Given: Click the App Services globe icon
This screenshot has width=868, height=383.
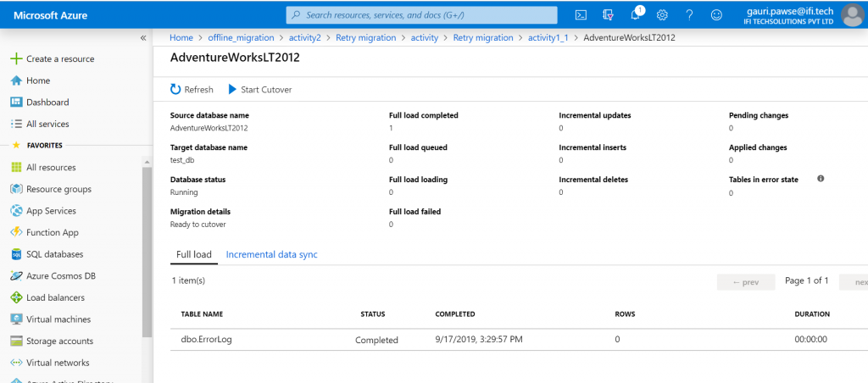Looking at the screenshot, I should 17,211.
